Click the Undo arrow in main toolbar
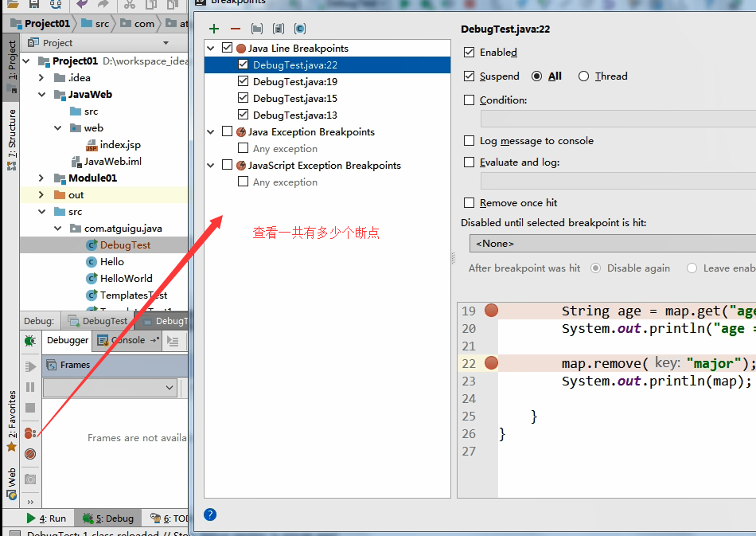Image resolution: width=756 pixels, height=536 pixels. click(82, 4)
